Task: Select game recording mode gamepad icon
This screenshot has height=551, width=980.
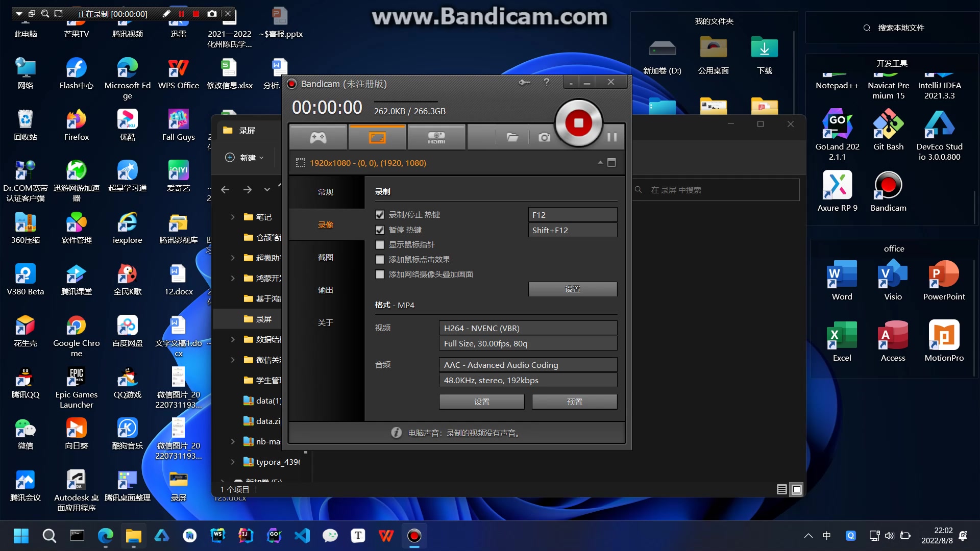Action: pos(318,137)
